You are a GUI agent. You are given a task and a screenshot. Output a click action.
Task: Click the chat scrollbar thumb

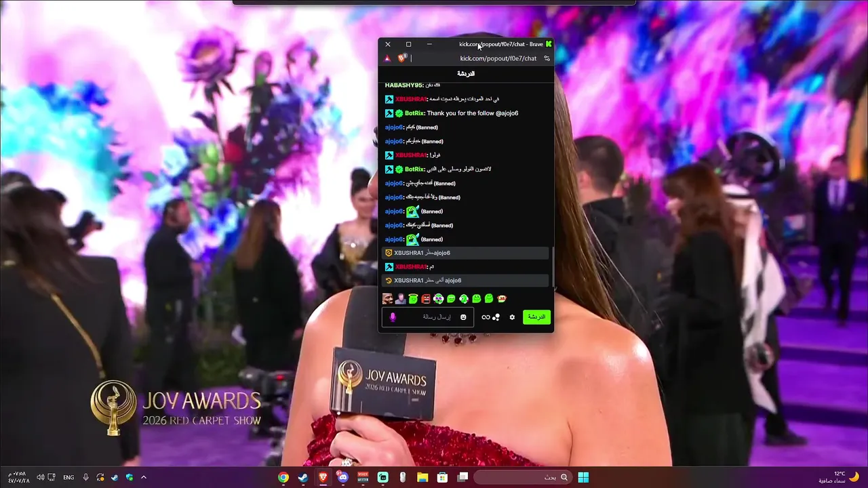pyautogui.click(x=553, y=266)
